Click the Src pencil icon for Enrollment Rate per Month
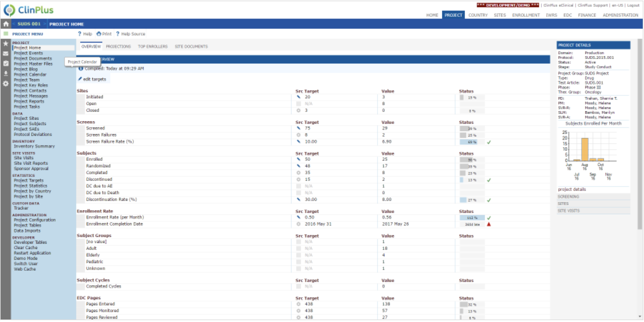Screen dimensions: 644x322 tap(299, 217)
